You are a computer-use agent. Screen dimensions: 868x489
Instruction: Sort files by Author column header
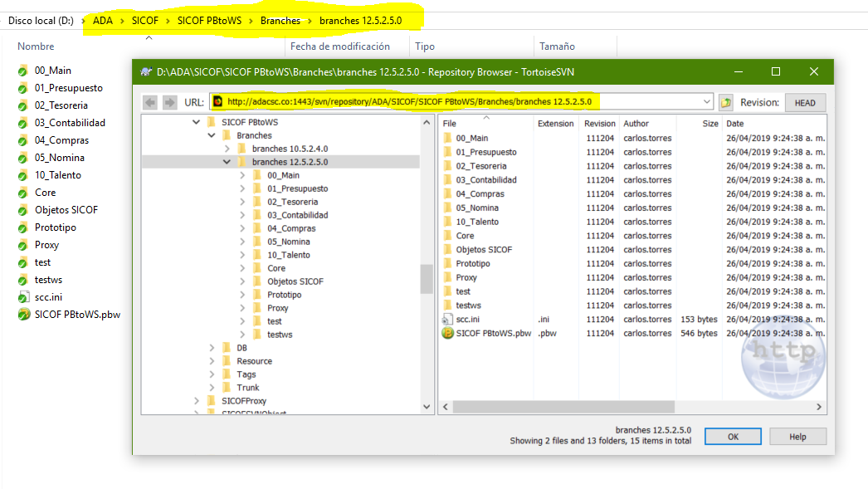coord(636,123)
